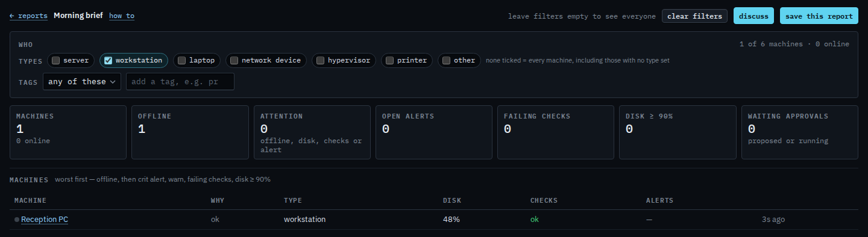This screenshot has height=237, width=868.
Task: Click the Disk ≥ 90% summary card
Action: [678, 132]
